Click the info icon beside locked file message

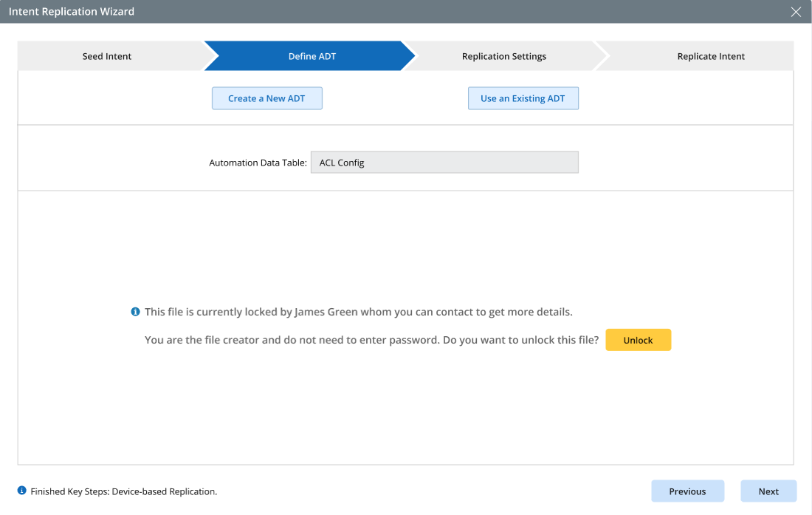[x=135, y=312]
